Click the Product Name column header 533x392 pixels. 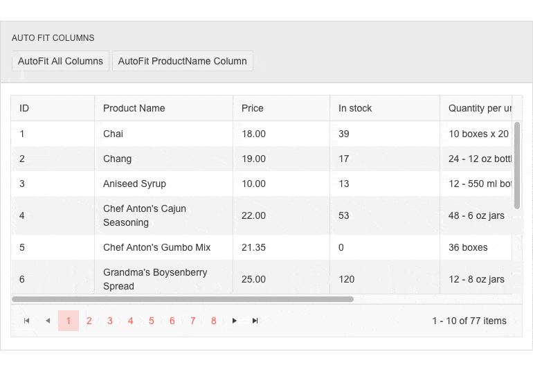(x=164, y=108)
